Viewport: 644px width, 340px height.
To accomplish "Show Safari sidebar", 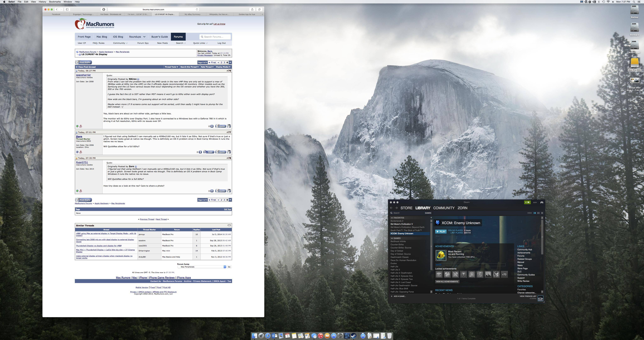I will click(67, 9).
